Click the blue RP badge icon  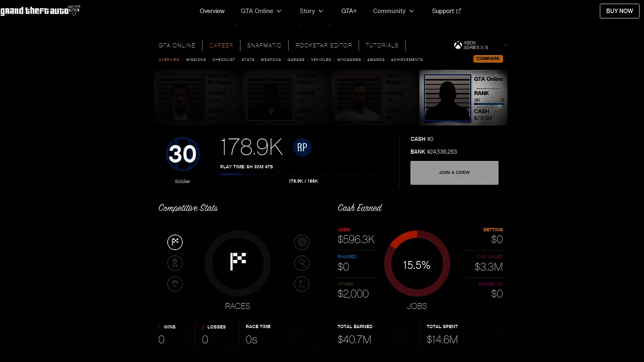coord(302,147)
